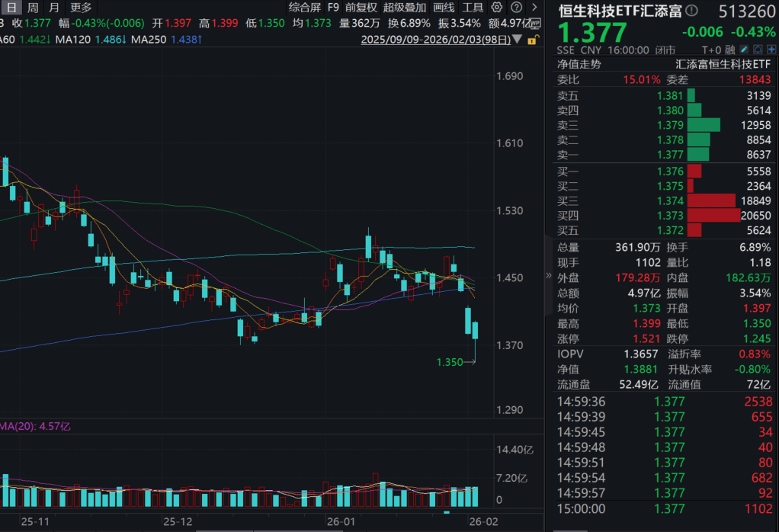Collapse side panel with double-chevron handle
Image resolution: width=779 pixels, height=532 pixels.
pos(548,276)
